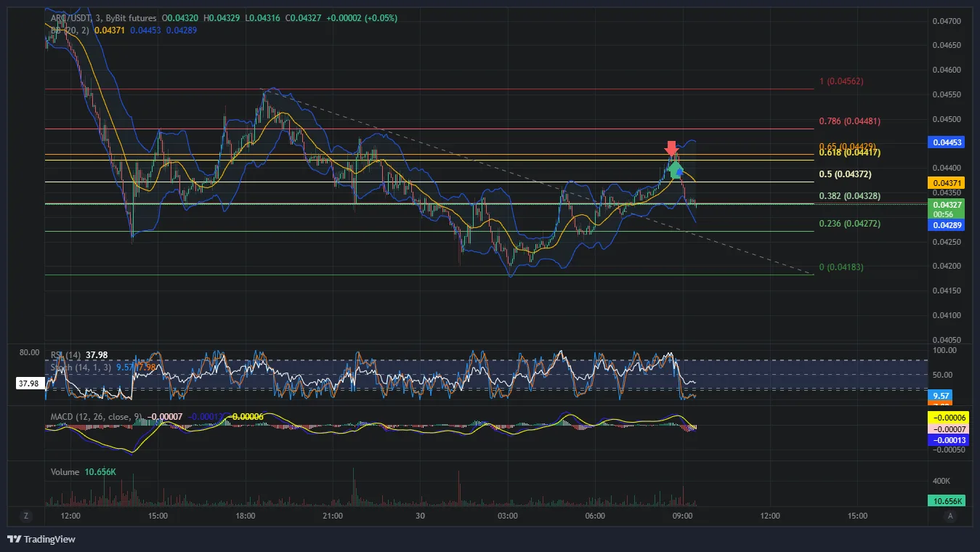Click the blue -0.00013 MACD axis label

947,439
